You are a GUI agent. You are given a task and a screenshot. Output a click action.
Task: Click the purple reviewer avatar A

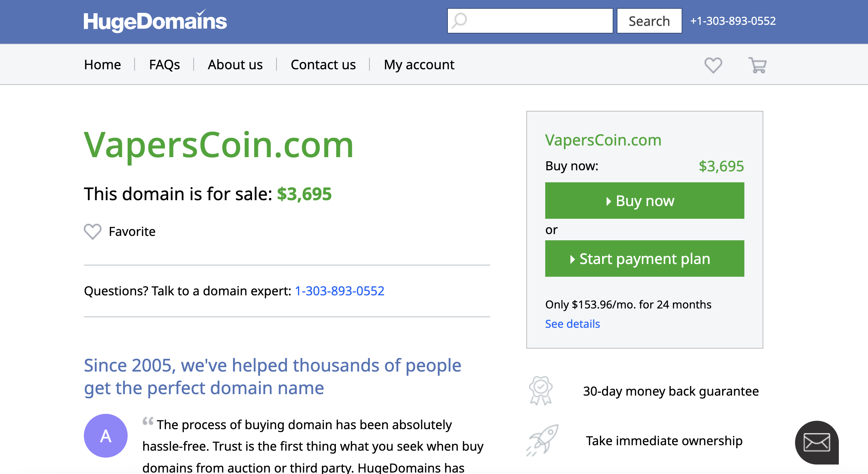coord(106,436)
